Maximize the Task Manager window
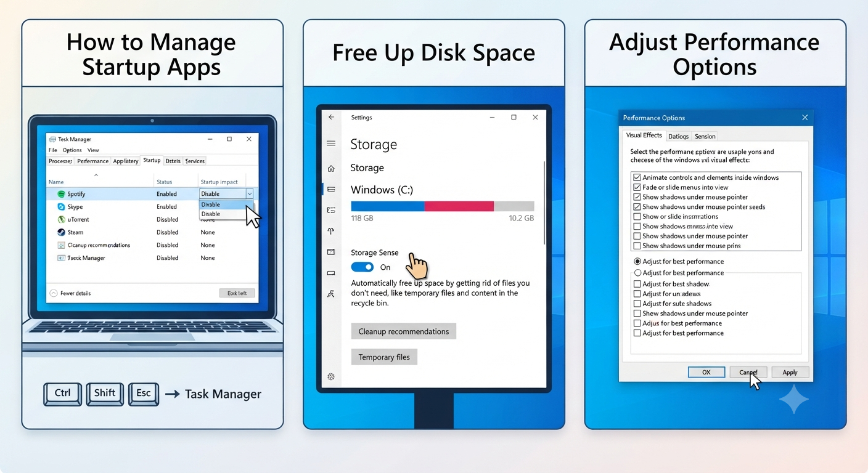This screenshot has height=473, width=868. point(229,139)
